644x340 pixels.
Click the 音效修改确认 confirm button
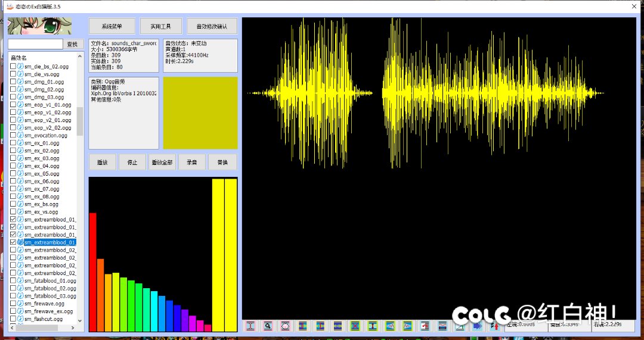[212, 26]
